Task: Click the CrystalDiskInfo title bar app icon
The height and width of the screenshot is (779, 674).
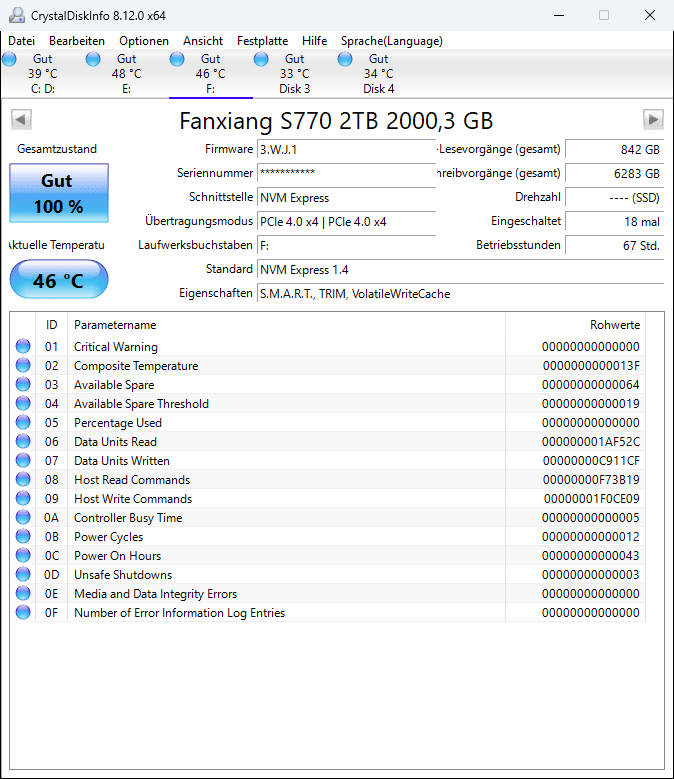Action: point(17,15)
